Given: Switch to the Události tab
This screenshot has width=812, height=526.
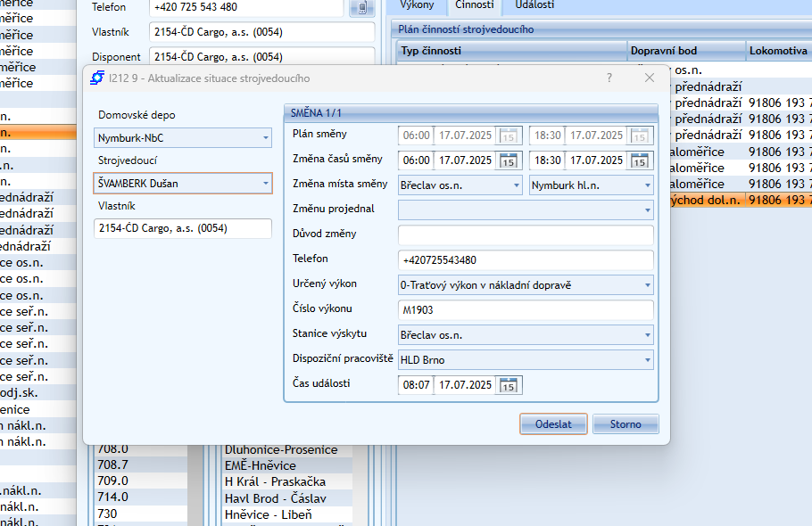Looking at the screenshot, I should (x=534, y=5).
